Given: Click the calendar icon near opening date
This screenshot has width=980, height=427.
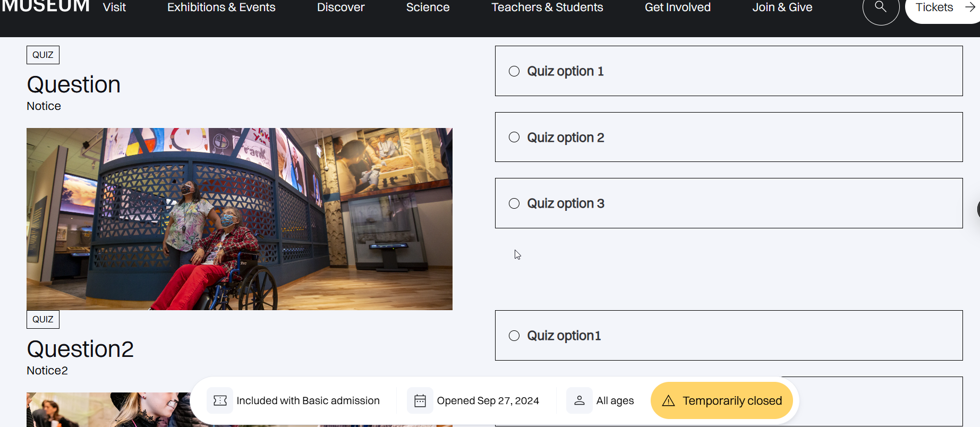Looking at the screenshot, I should [x=420, y=400].
